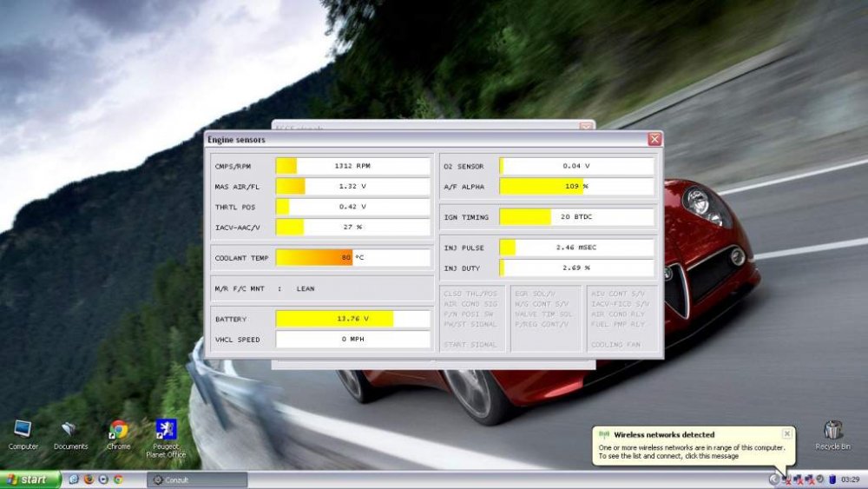Click Internet Explorer in the Quick Launch bar
868x489 pixels.
coord(74,479)
